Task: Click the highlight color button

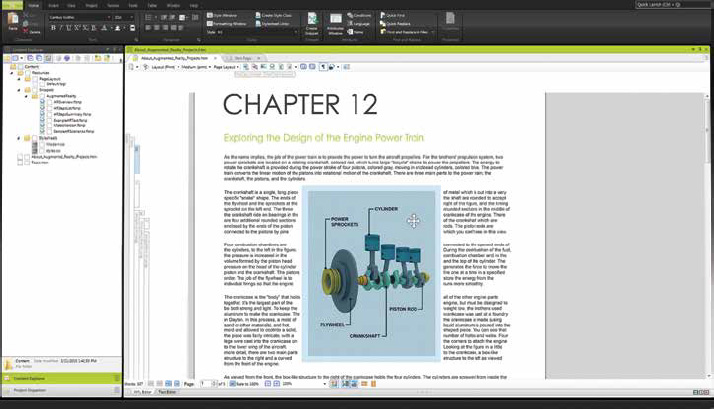Action: [x=117, y=28]
